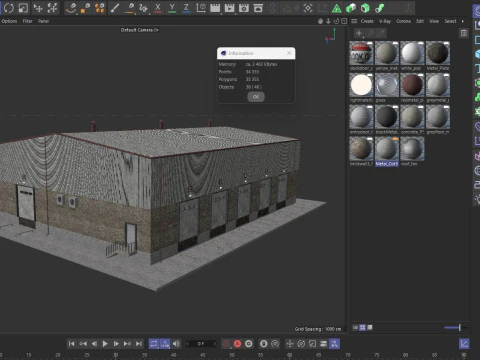Switch material manager to list view
480x360 pixels.
tap(355, 328)
